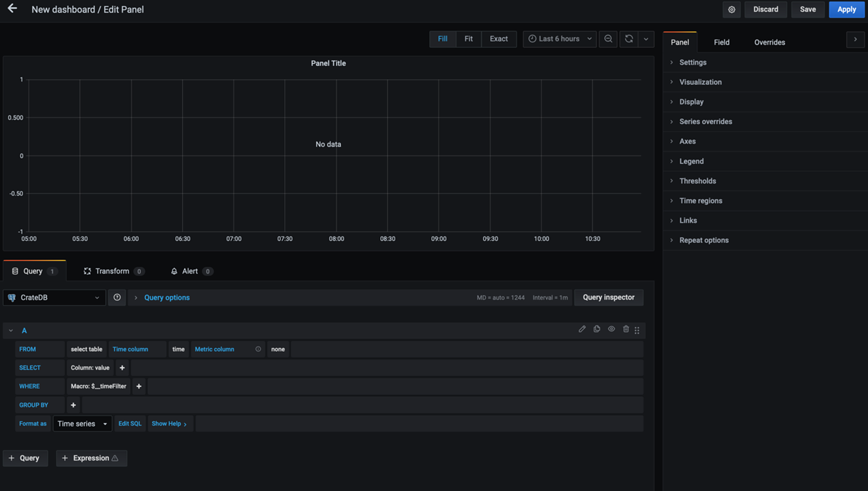Image resolution: width=868 pixels, height=491 pixels.
Task: Expand the Axes section
Action: 765,142
